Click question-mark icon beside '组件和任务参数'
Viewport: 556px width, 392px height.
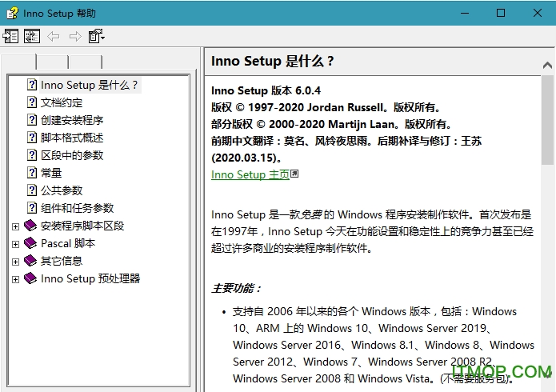pyautogui.click(x=32, y=207)
